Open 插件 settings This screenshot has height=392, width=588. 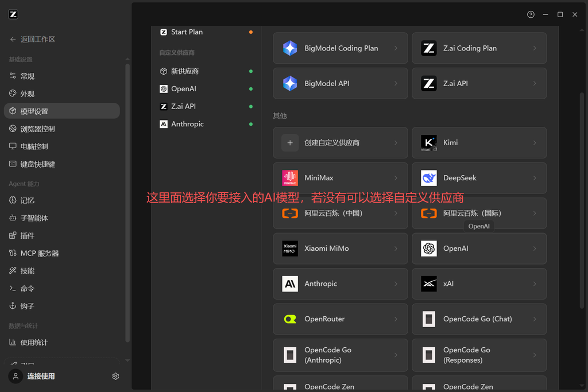tap(62, 236)
